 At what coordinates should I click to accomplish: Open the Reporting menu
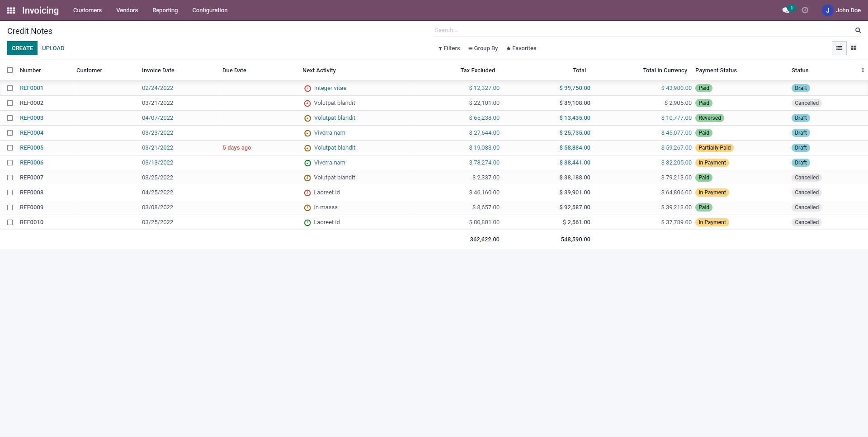click(x=165, y=10)
